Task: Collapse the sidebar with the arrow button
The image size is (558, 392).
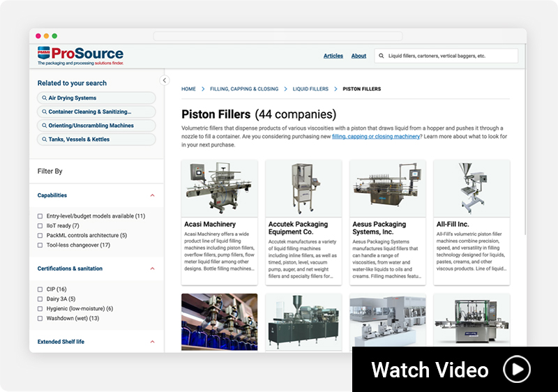Action: point(165,80)
